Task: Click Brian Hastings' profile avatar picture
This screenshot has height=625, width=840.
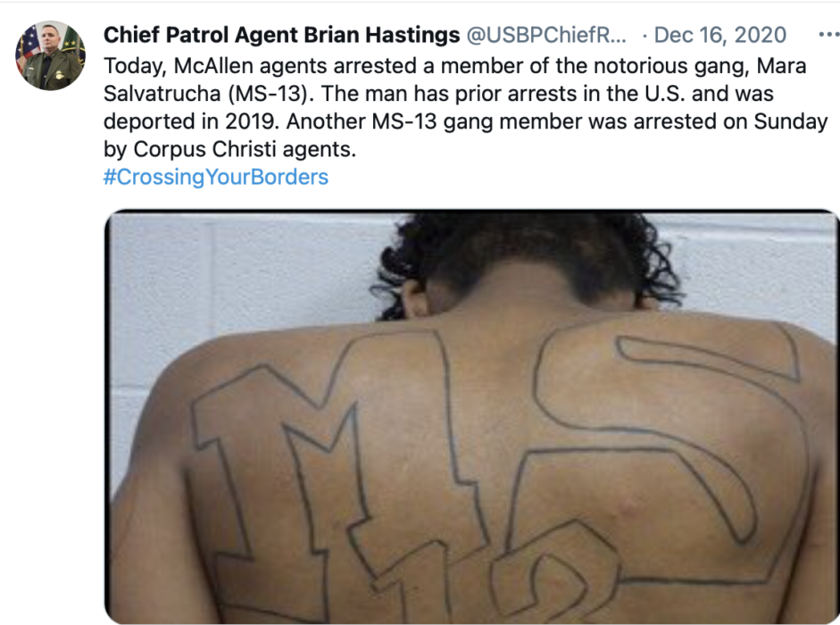Action: coord(50,55)
